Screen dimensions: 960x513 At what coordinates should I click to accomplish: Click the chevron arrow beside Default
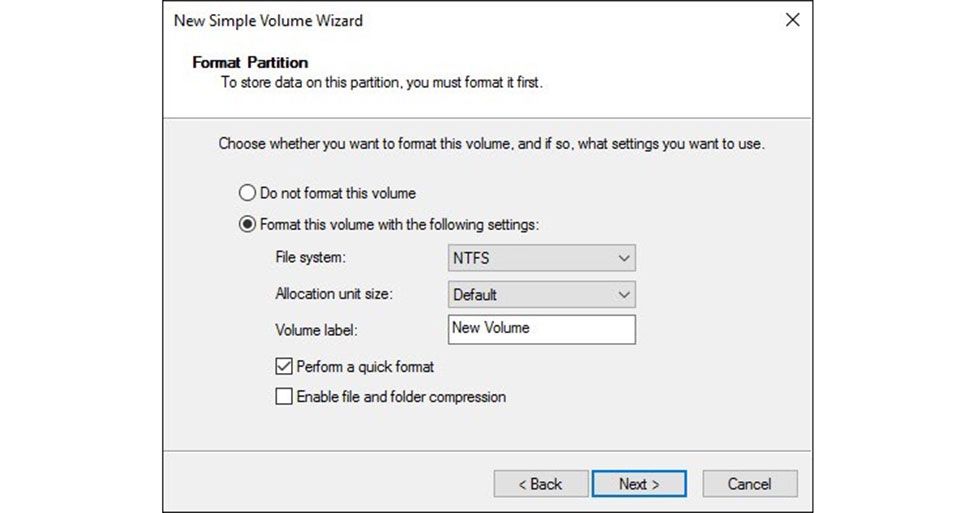coord(624,295)
